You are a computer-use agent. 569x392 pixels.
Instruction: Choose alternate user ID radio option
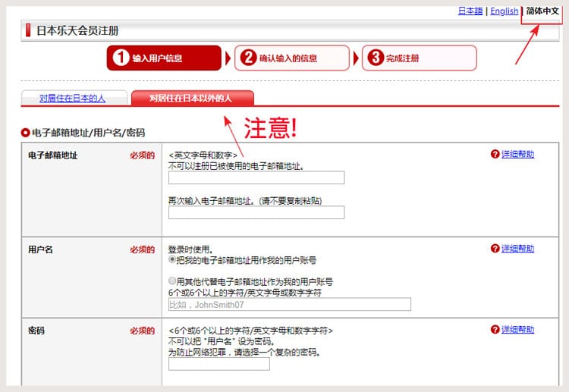coord(172,281)
